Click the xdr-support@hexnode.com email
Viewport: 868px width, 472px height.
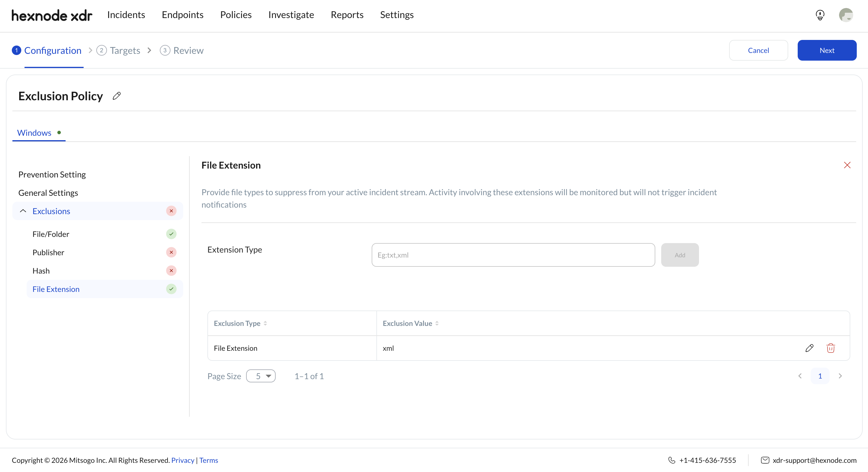[815, 460]
